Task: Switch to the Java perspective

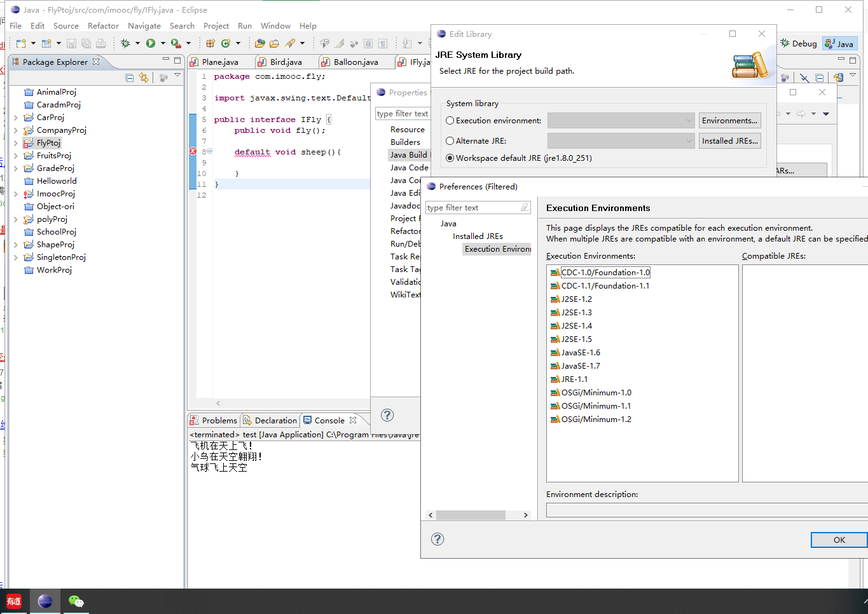Action: [x=839, y=43]
